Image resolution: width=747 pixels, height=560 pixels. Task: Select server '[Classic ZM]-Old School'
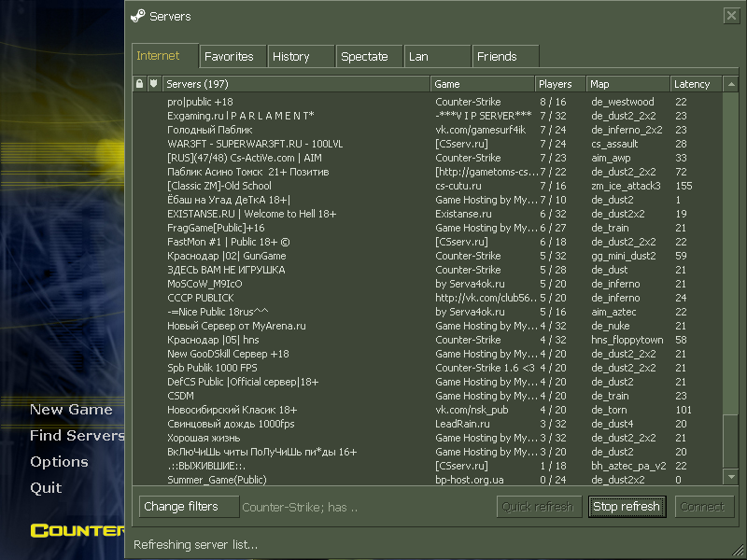click(428, 186)
